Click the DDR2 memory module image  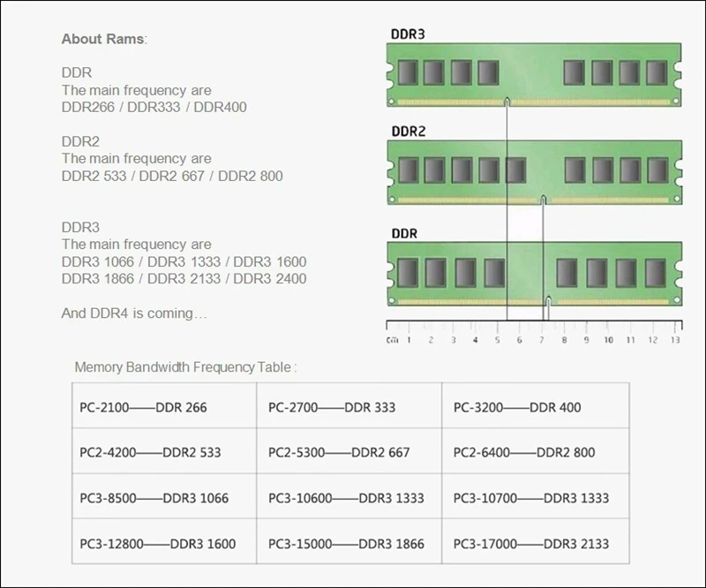pyautogui.click(x=535, y=172)
